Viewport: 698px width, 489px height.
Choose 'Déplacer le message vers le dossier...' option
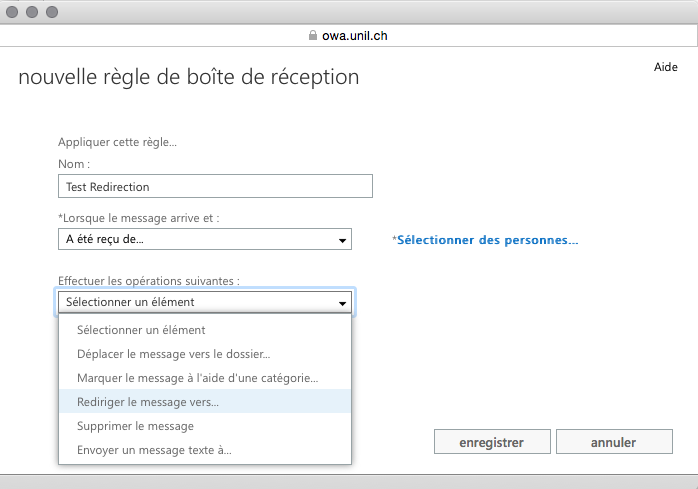[173, 354]
